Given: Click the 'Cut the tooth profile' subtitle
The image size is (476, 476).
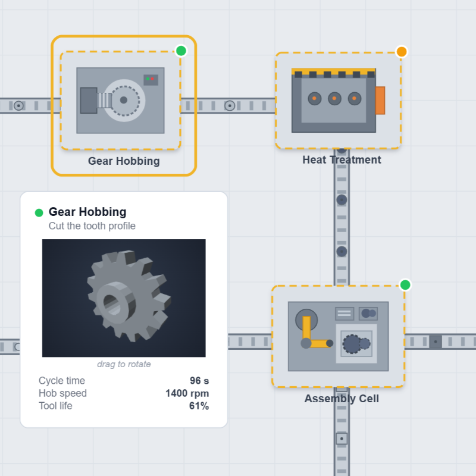Looking at the screenshot, I should pos(92,226).
